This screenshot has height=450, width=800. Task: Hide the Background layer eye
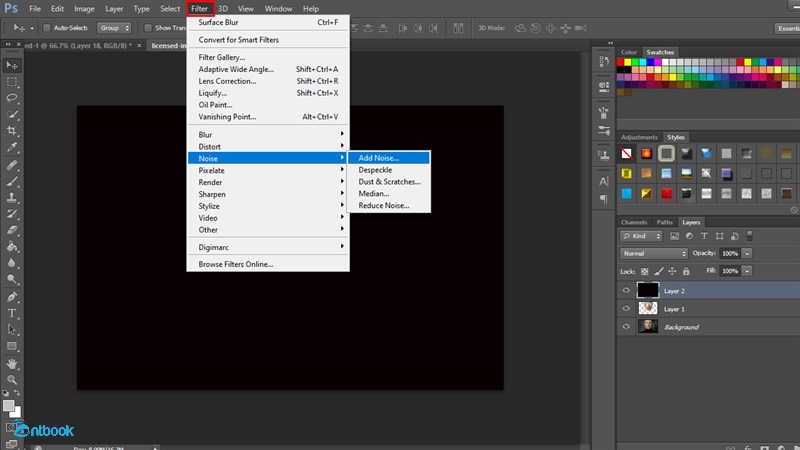(x=626, y=327)
